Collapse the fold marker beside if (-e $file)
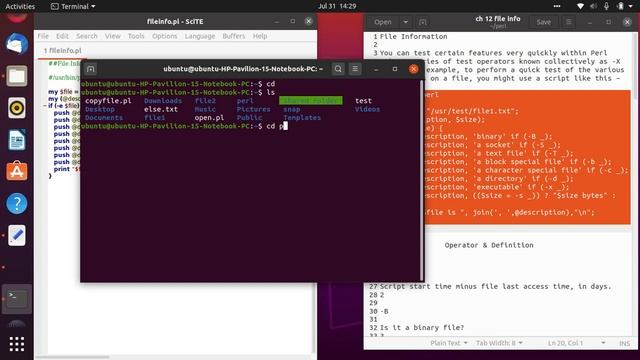This screenshot has width=640, height=360. (x=44, y=106)
